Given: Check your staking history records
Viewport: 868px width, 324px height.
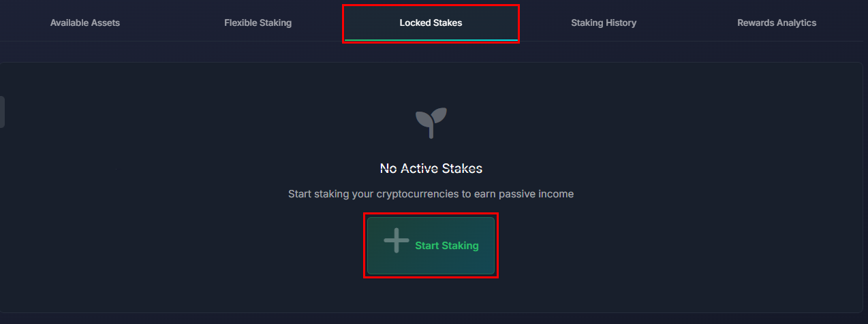Looking at the screenshot, I should (604, 23).
